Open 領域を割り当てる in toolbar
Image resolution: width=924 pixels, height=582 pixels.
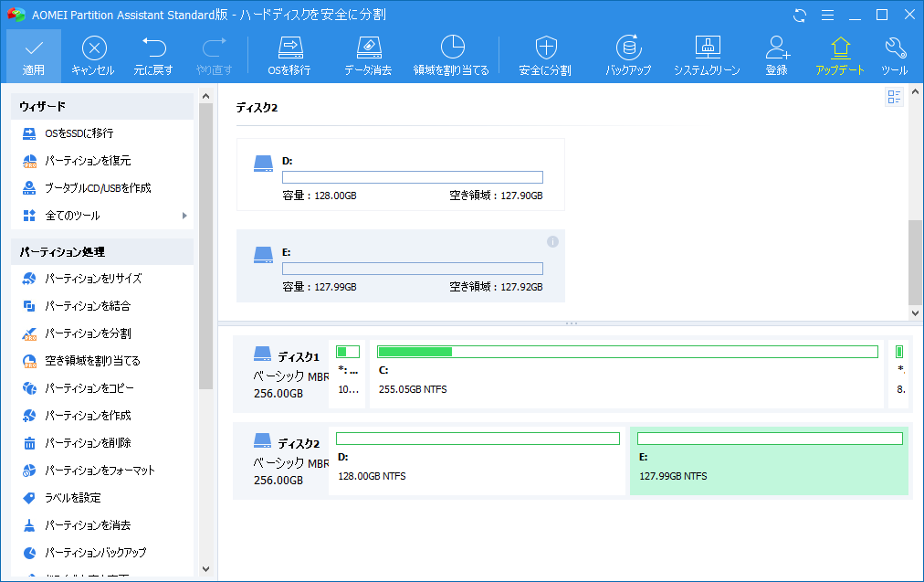(451, 56)
